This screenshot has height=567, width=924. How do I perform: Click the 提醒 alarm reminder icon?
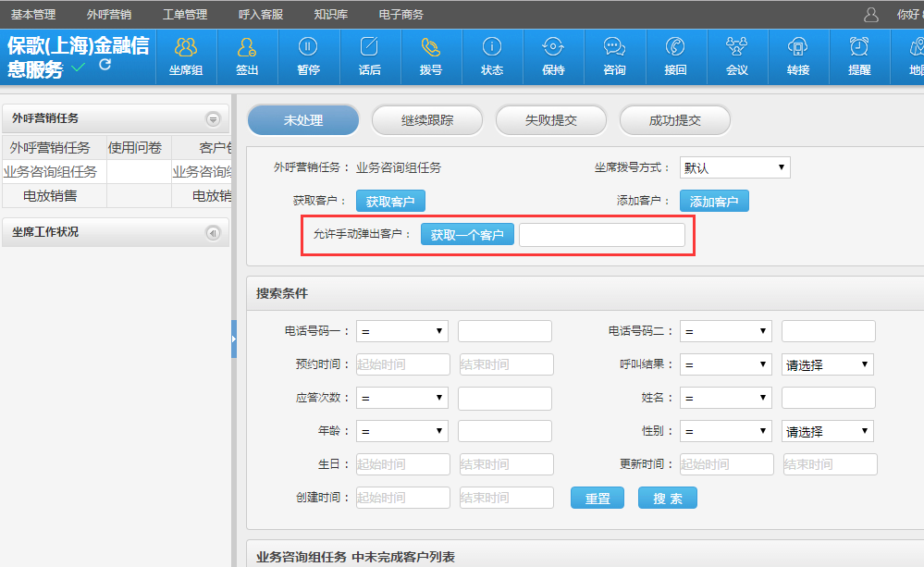point(859,48)
